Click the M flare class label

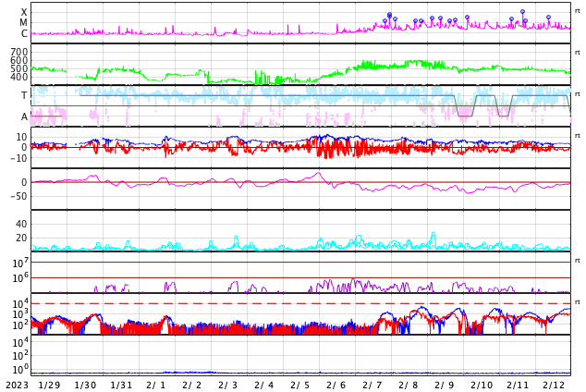coord(23,23)
